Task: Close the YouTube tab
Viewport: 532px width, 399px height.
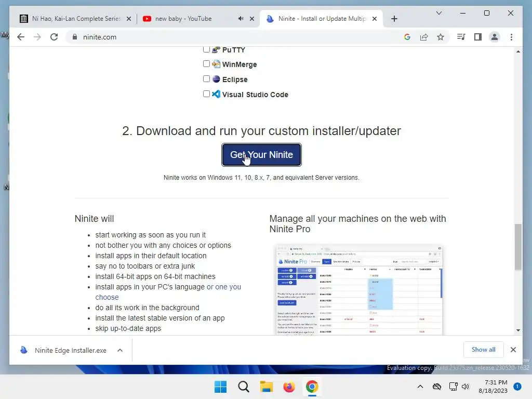Action: coord(252,19)
